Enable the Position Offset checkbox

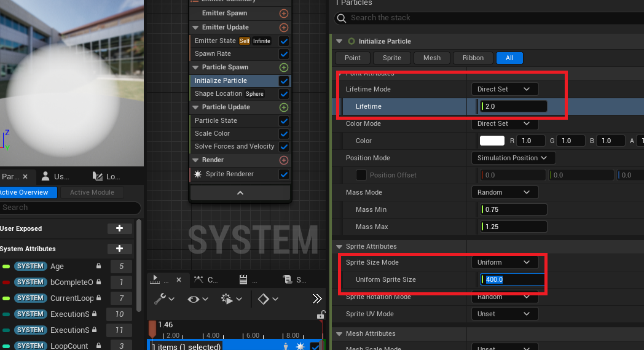coord(361,175)
